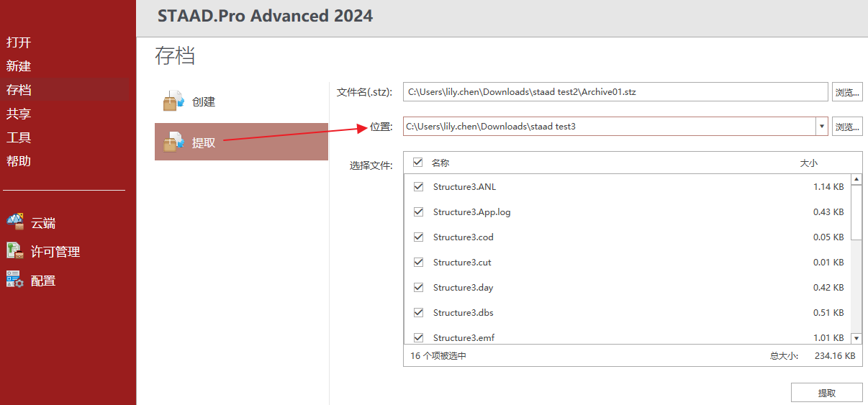868x405 pixels.
Task: Click the 1.01 KB size value
Action: coord(828,338)
